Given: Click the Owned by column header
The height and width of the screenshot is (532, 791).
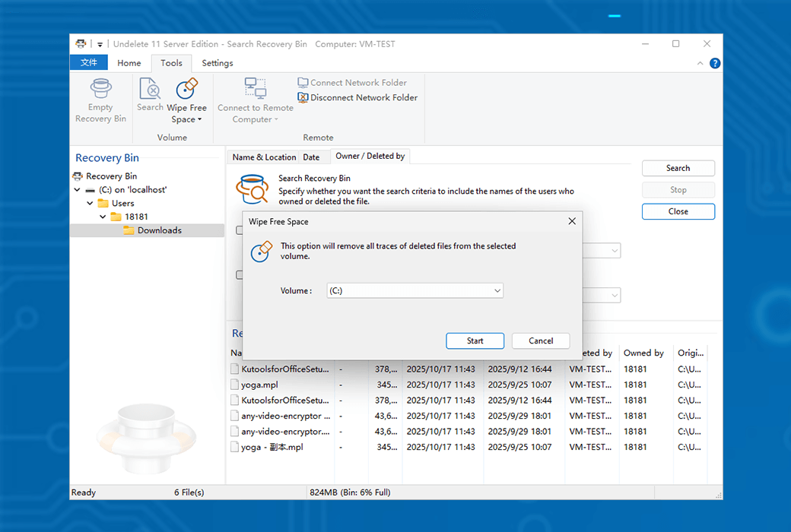Looking at the screenshot, I should coord(643,353).
